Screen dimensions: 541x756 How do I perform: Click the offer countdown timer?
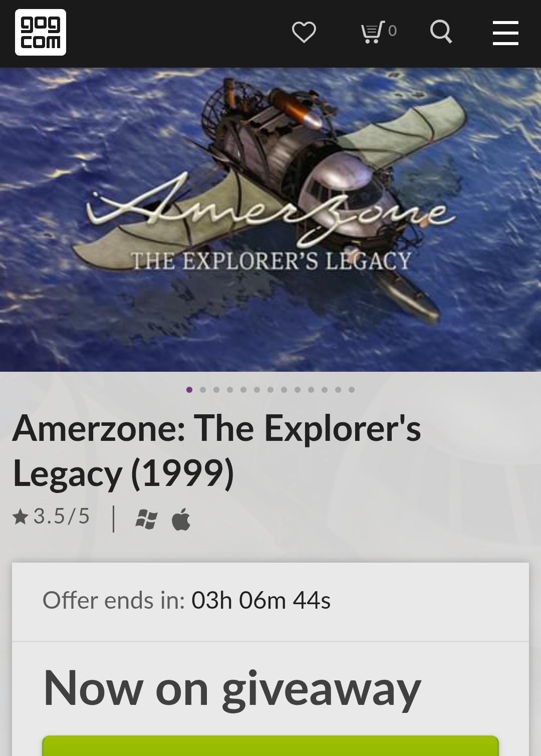click(261, 600)
